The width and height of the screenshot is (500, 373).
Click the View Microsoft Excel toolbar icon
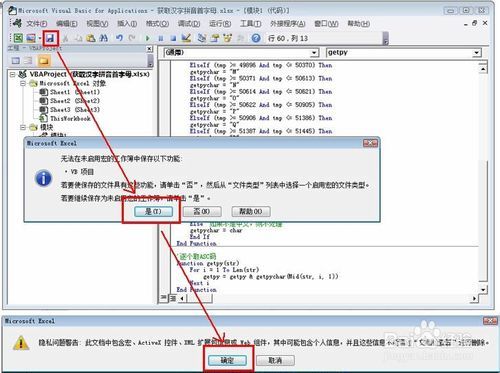tap(18, 38)
